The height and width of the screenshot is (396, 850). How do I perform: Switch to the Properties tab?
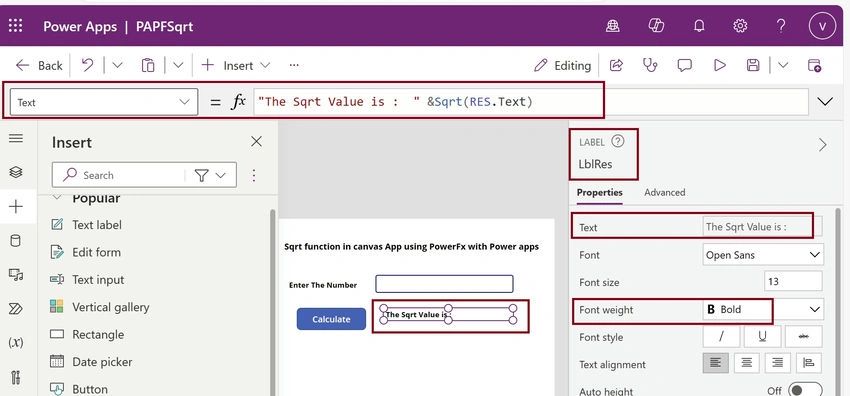[600, 192]
